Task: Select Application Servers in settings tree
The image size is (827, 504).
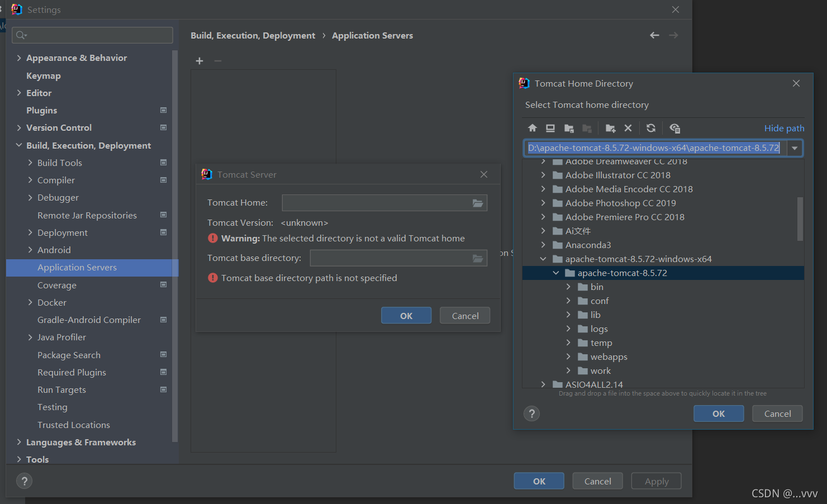Action: pos(92,268)
